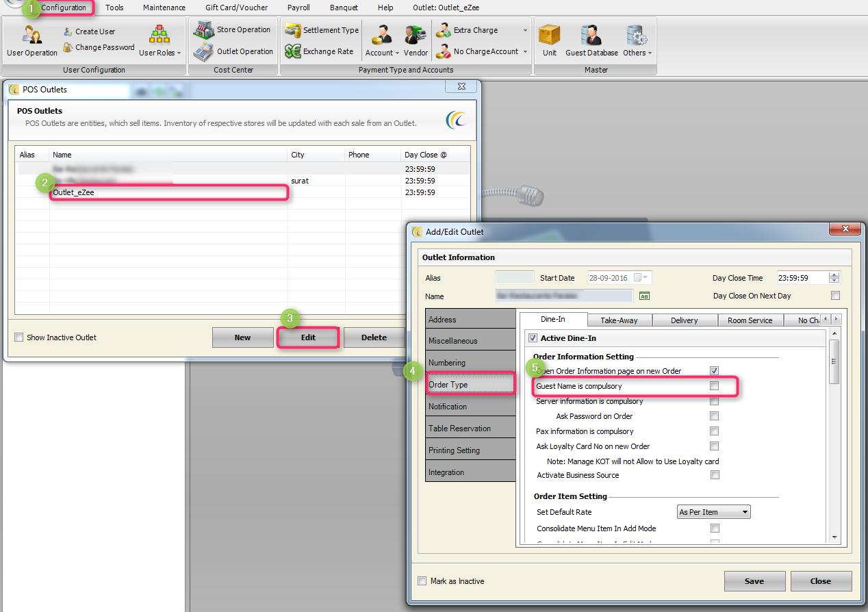This screenshot has width=868, height=612.
Task: Expand the No Charge Account dropdown arrow
Action: coord(525,52)
